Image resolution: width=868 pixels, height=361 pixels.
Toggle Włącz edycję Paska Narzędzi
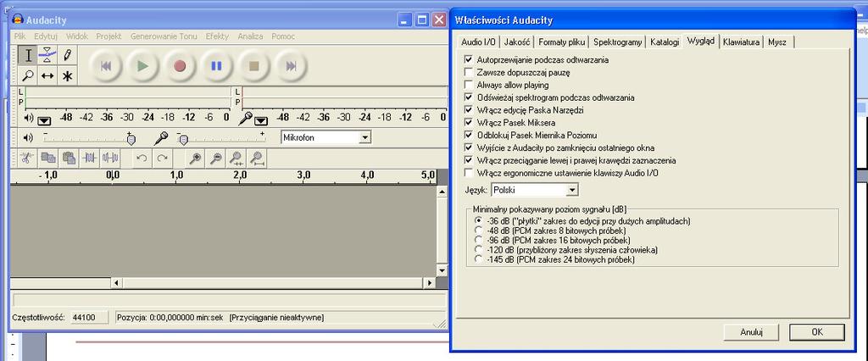[469, 110]
